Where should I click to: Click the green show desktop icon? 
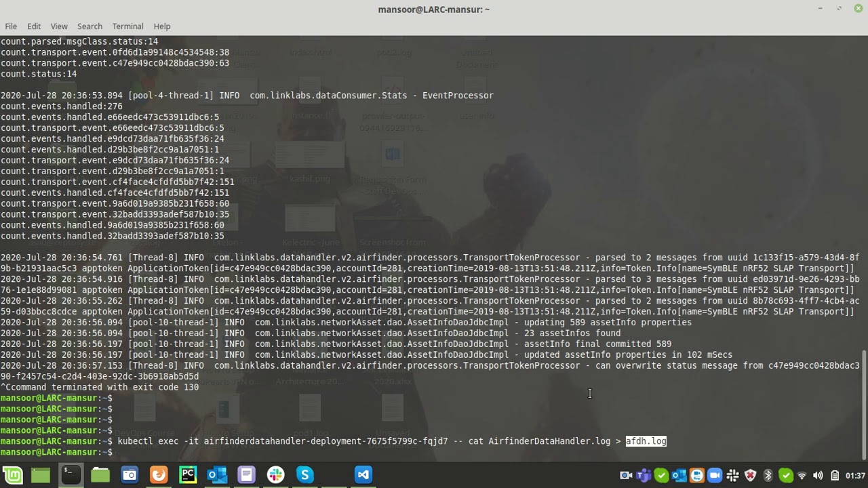click(x=41, y=475)
